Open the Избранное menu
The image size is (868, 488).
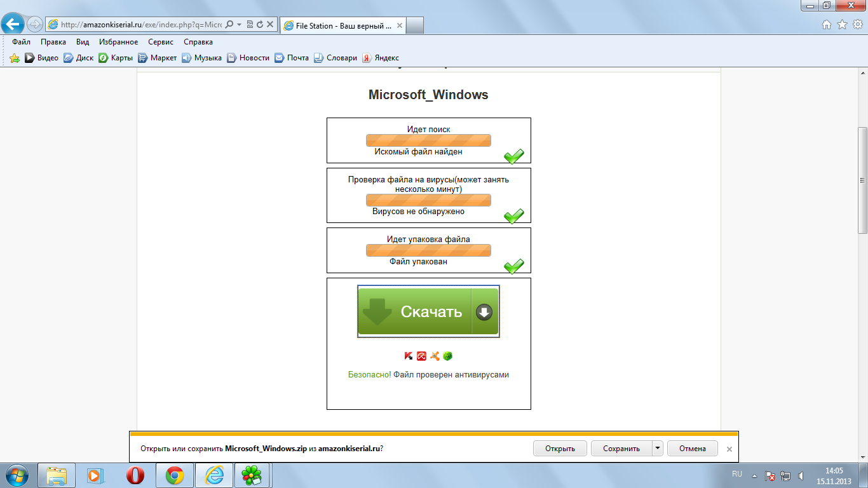119,42
